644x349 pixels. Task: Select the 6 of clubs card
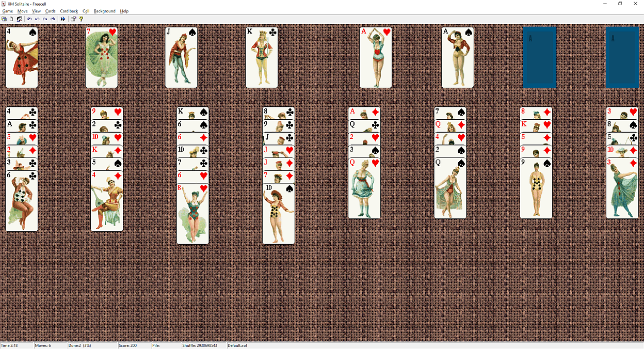(22, 201)
